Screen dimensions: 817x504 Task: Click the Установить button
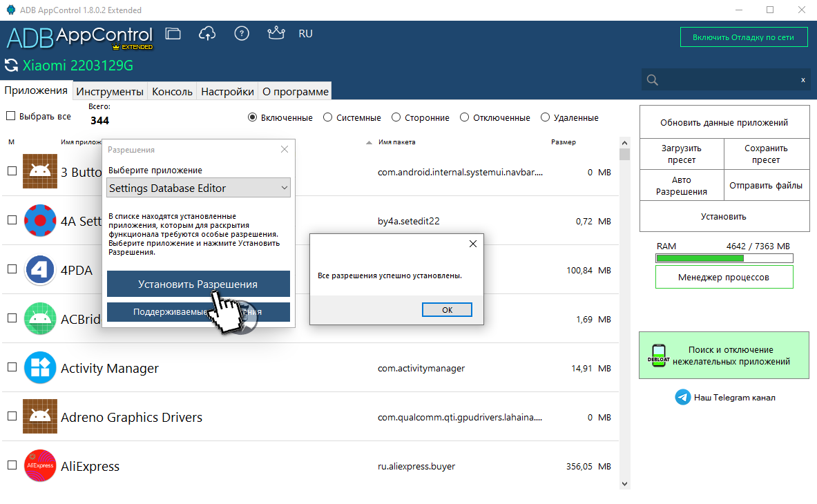point(724,216)
